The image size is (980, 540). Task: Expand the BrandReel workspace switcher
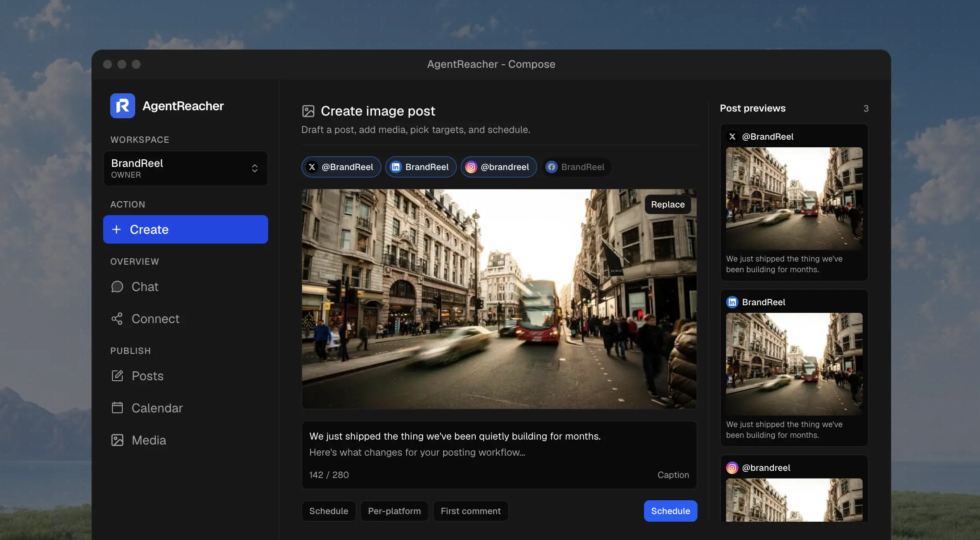[186, 168]
